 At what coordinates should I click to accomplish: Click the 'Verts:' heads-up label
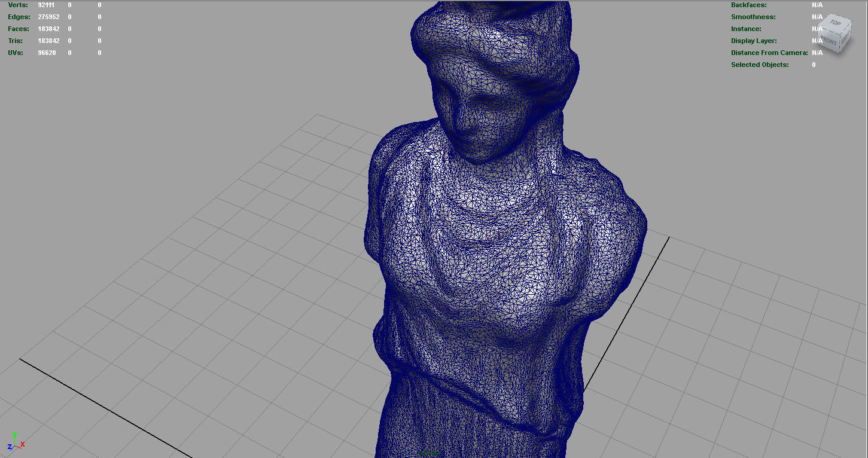(18, 5)
